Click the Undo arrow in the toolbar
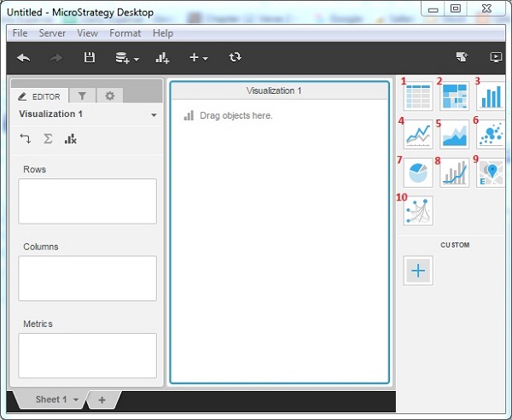This screenshot has height=420, width=512. 24,57
